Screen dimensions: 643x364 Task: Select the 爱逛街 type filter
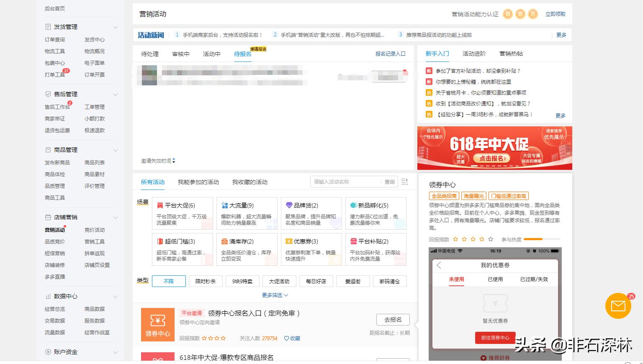(x=353, y=281)
